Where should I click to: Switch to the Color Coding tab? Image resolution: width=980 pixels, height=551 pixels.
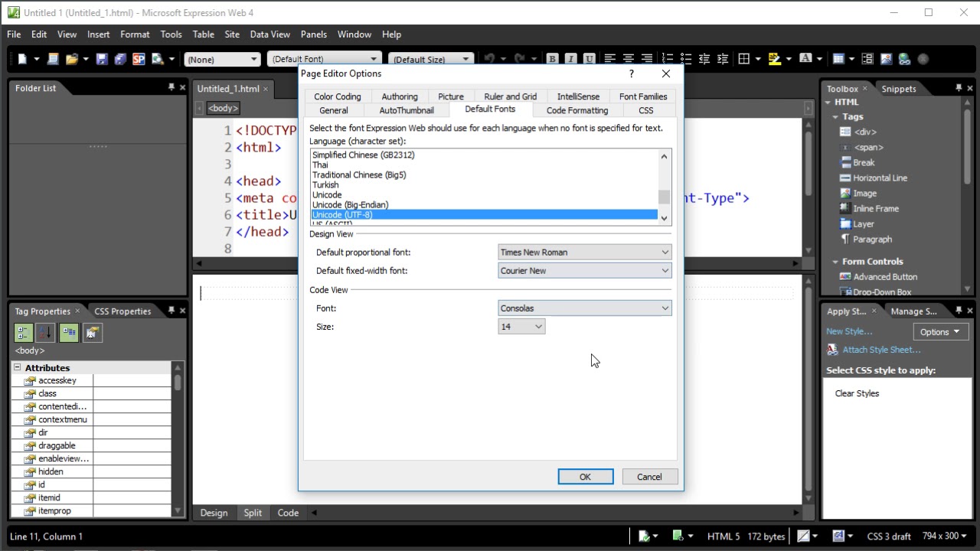(x=338, y=96)
